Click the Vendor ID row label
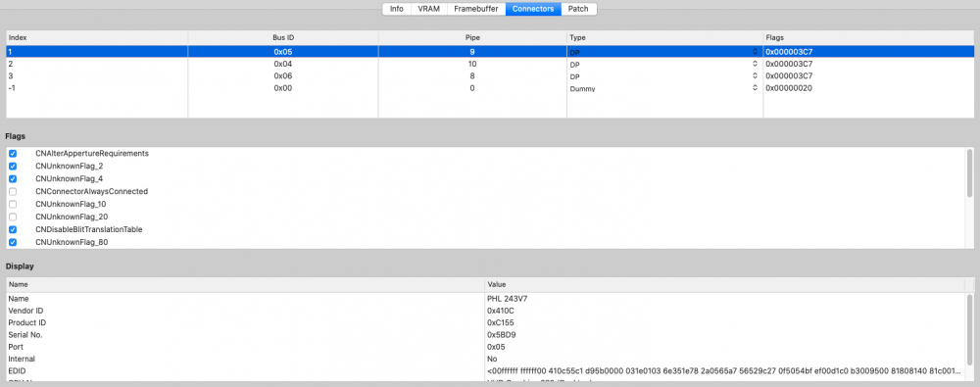 click(x=25, y=311)
